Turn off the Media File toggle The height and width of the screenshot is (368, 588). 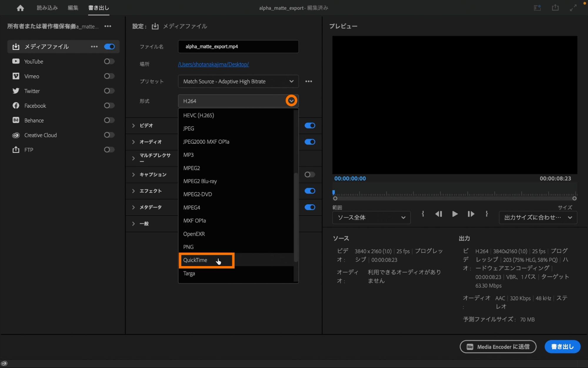109,47
